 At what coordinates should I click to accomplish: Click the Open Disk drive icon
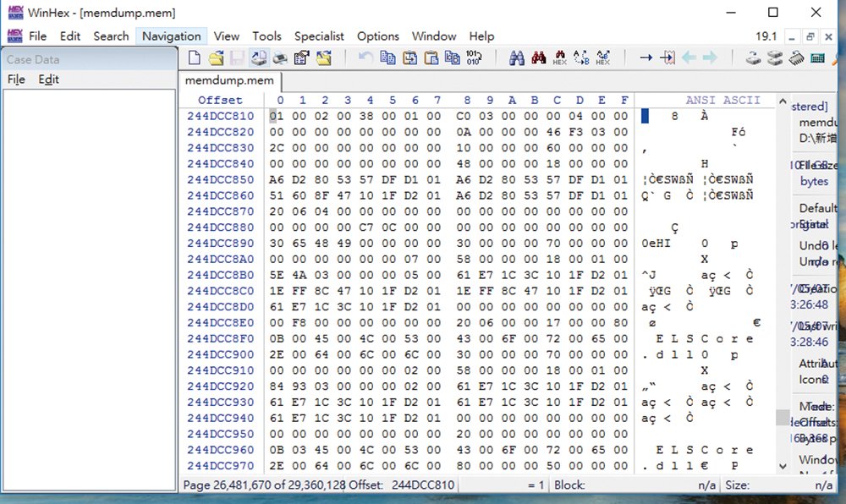click(x=753, y=58)
